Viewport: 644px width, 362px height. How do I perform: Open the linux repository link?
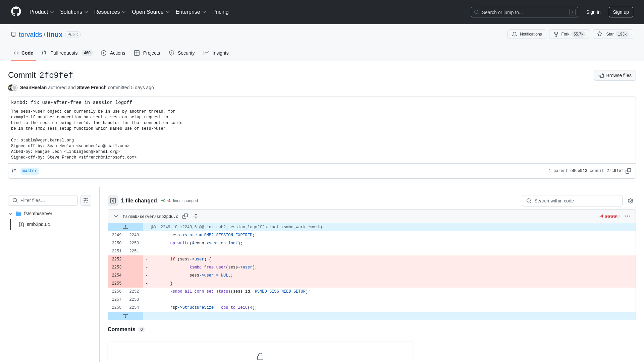point(55,35)
